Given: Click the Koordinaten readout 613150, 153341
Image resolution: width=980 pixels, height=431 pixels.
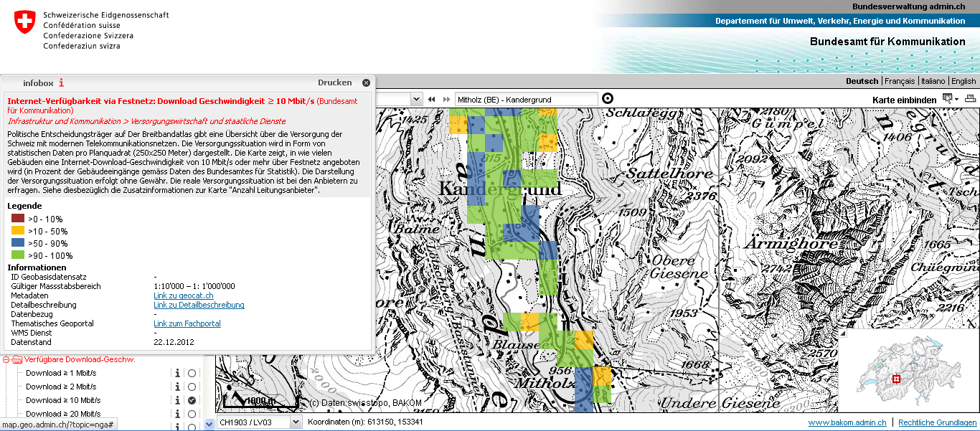Looking at the screenshot, I should [x=364, y=422].
